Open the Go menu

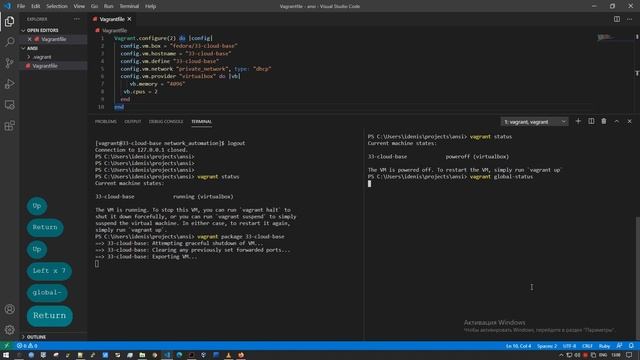(x=94, y=6)
